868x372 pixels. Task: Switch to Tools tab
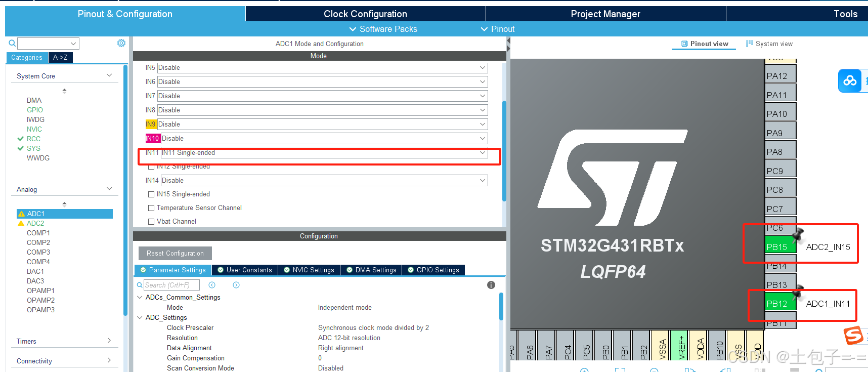[x=845, y=14]
